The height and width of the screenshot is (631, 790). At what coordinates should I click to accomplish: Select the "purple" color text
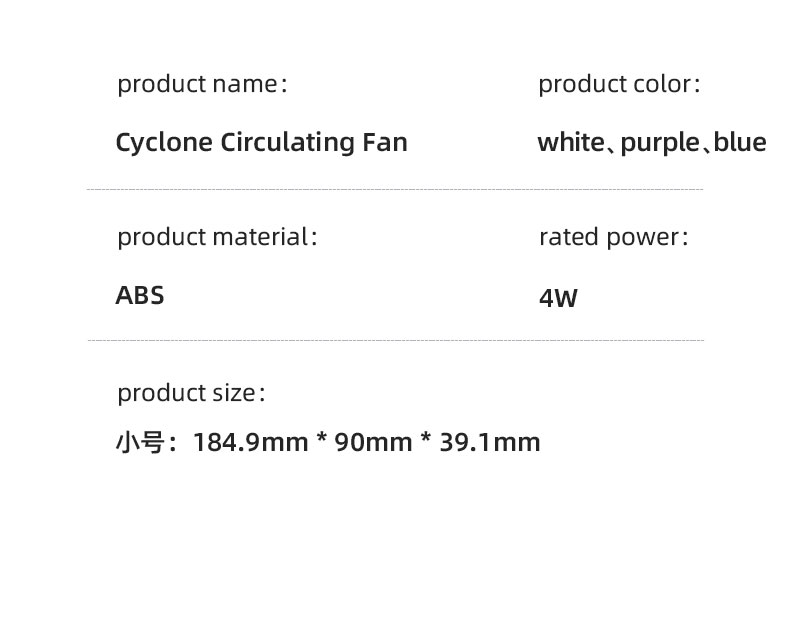coord(659,143)
